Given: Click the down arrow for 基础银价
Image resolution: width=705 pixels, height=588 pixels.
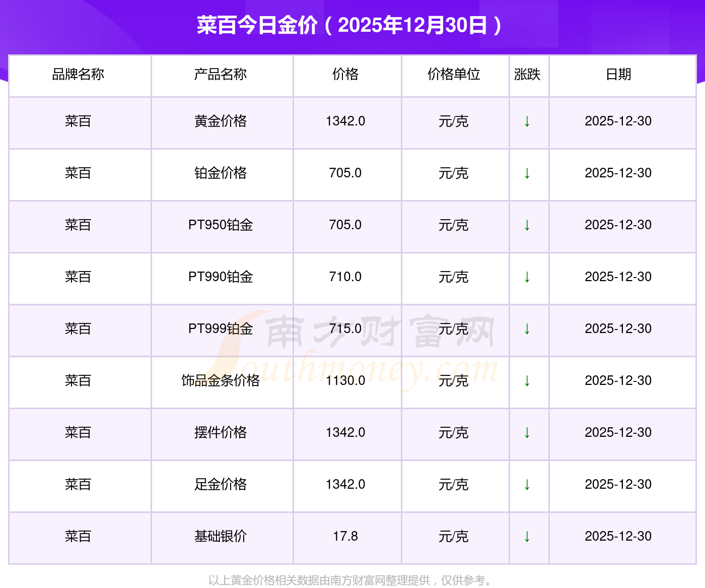Looking at the screenshot, I should (527, 537).
